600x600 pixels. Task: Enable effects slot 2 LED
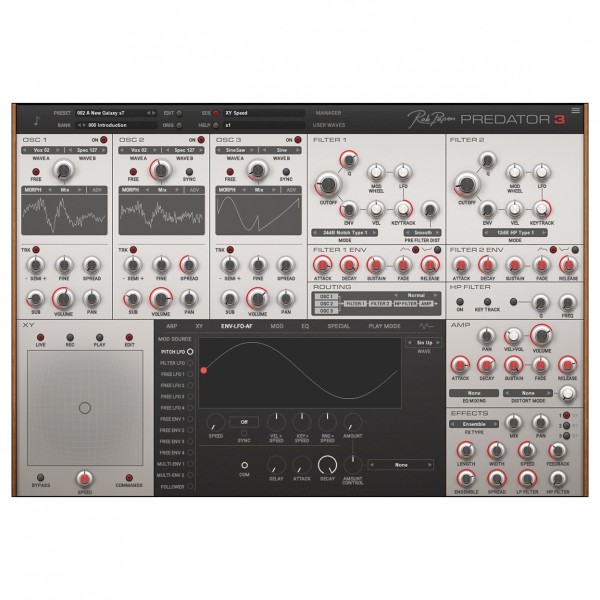(x=567, y=426)
